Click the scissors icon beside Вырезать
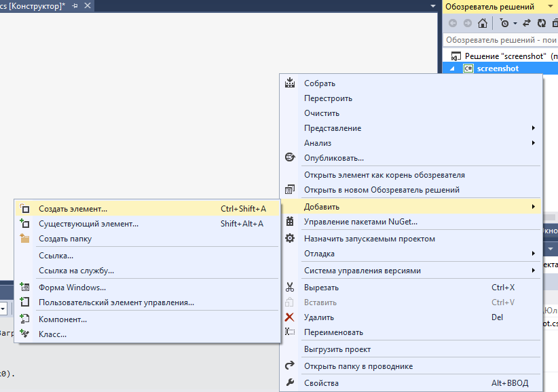Image resolution: width=558 pixels, height=392 pixels. tap(290, 287)
